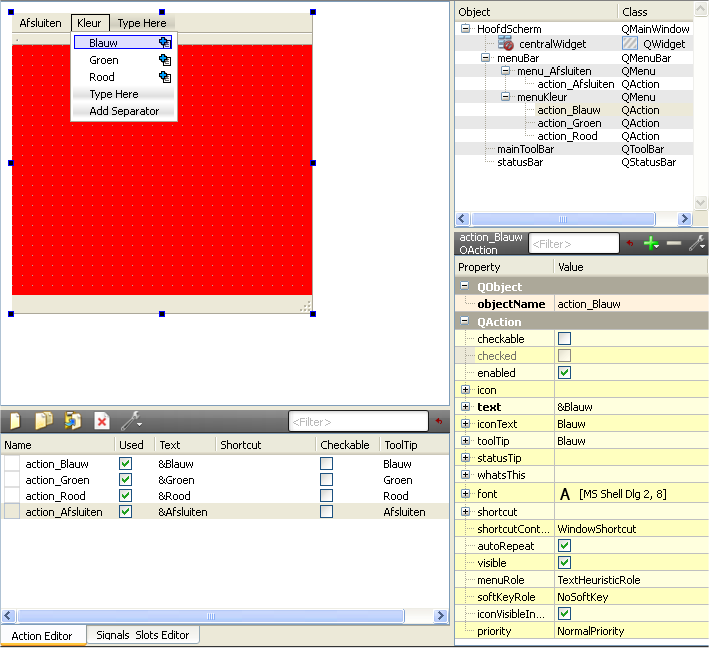Image resolution: width=709 pixels, height=648 pixels.
Task: Select action_Rood in Object Inspector tree
Action: click(x=567, y=136)
